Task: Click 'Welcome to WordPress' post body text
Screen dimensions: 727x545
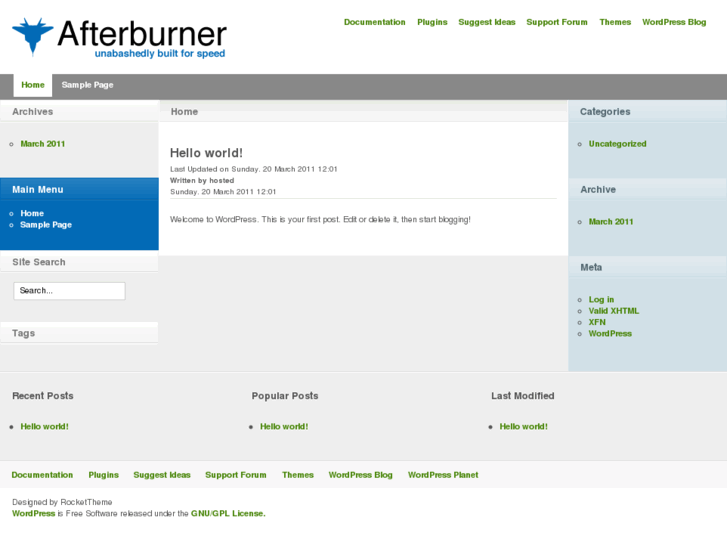Action: tap(320, 220)
